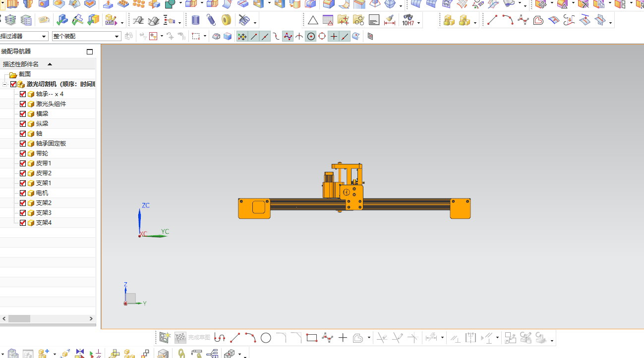Click the ABC text with pencil icon
Viewport: 644px width, 358px height.
(x=110, y=20)
